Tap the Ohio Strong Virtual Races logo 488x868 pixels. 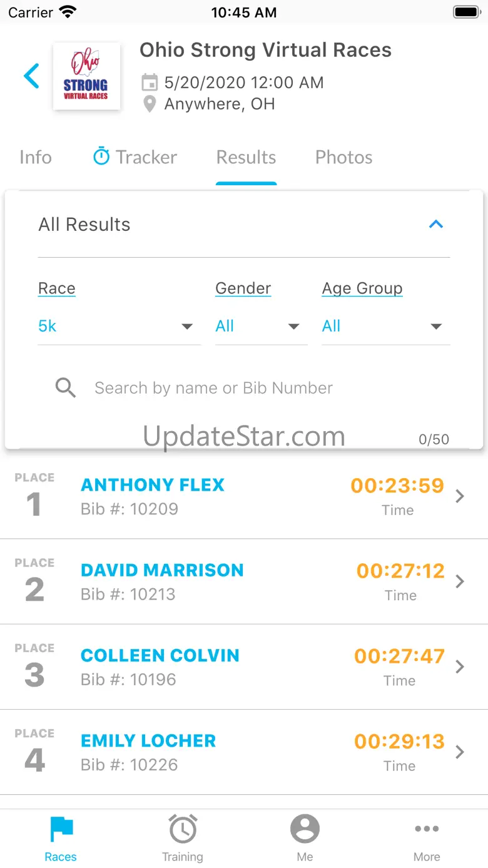click(86, 76)
